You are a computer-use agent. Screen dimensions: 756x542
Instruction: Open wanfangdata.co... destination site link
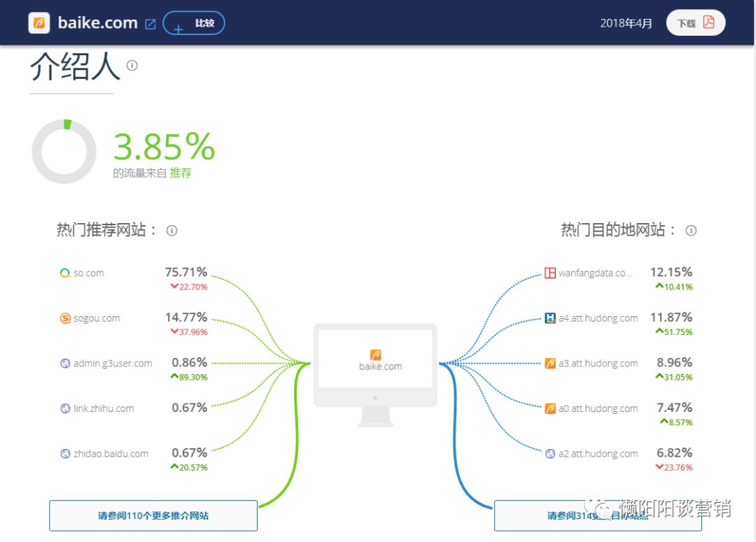(x=595, y=273)
